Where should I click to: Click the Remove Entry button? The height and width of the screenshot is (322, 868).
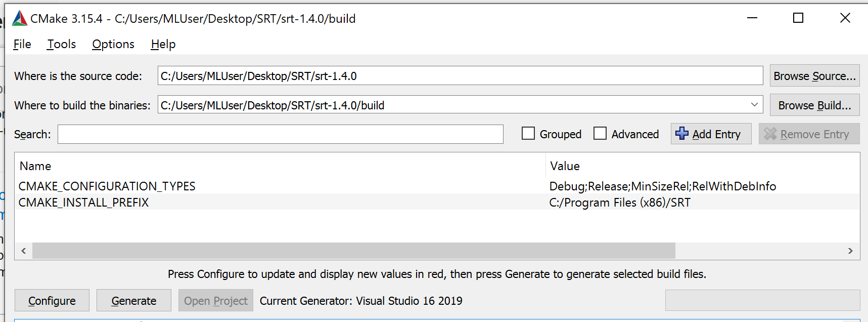(809, 134)
